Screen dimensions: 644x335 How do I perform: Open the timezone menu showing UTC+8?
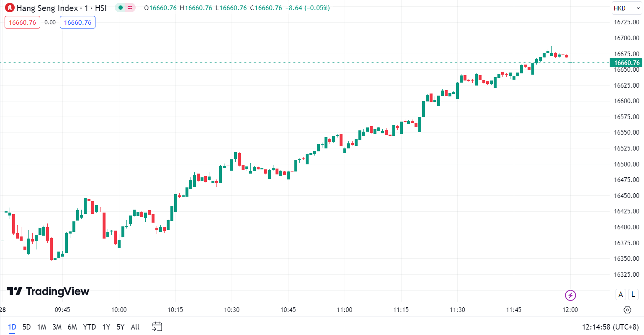611,327
